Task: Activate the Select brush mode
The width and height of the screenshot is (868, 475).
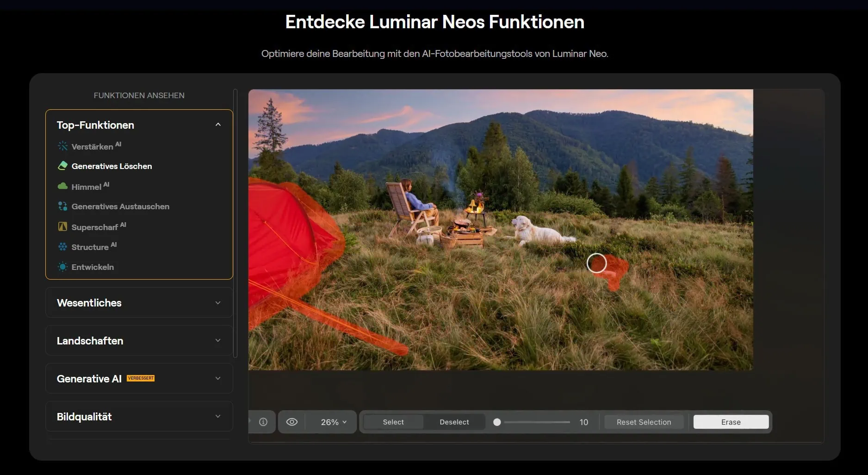Action: click(x=393, y=422)
